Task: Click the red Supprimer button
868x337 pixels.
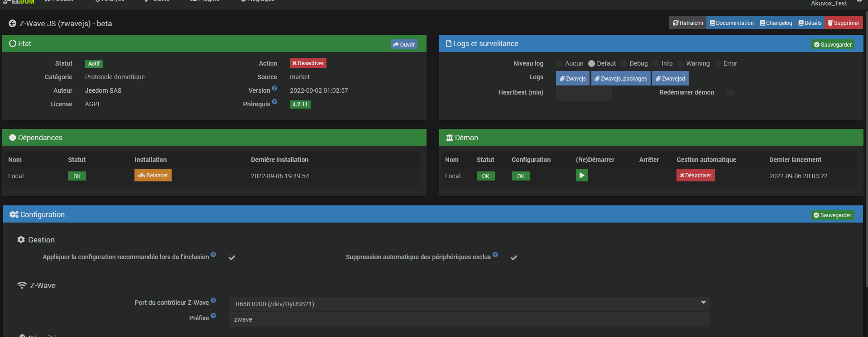Action: 843,23
